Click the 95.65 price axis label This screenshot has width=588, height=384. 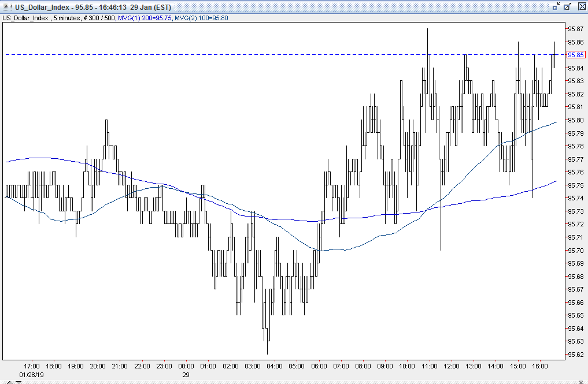pyautogui.click(x=576, y=315)
